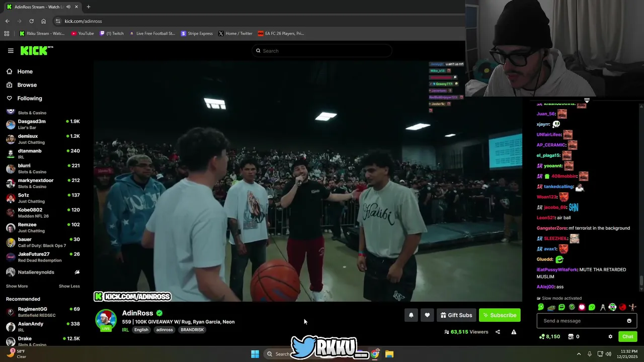Click the BRANDRISK tag
644x362 pixels.
tap(192, 330)
